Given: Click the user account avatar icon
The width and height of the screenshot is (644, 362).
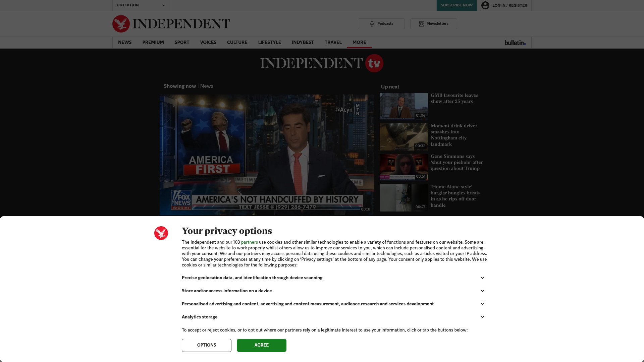Looking at the screenshot, I should pos(485,5).
